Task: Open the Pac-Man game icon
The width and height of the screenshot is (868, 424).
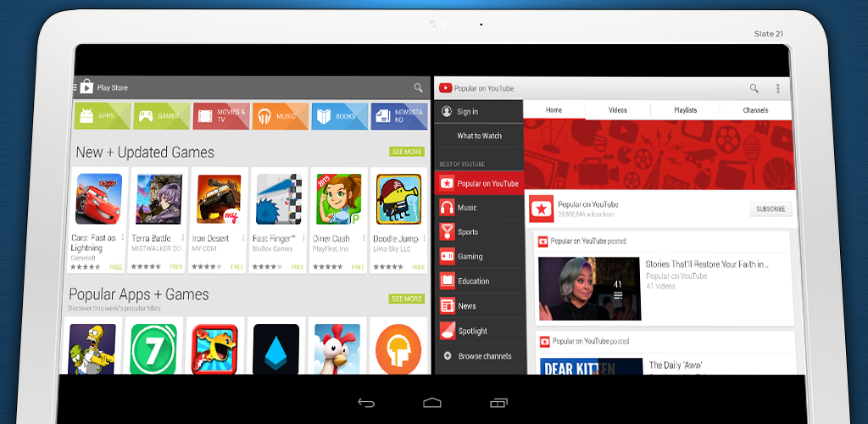Action: click(214, 349)
